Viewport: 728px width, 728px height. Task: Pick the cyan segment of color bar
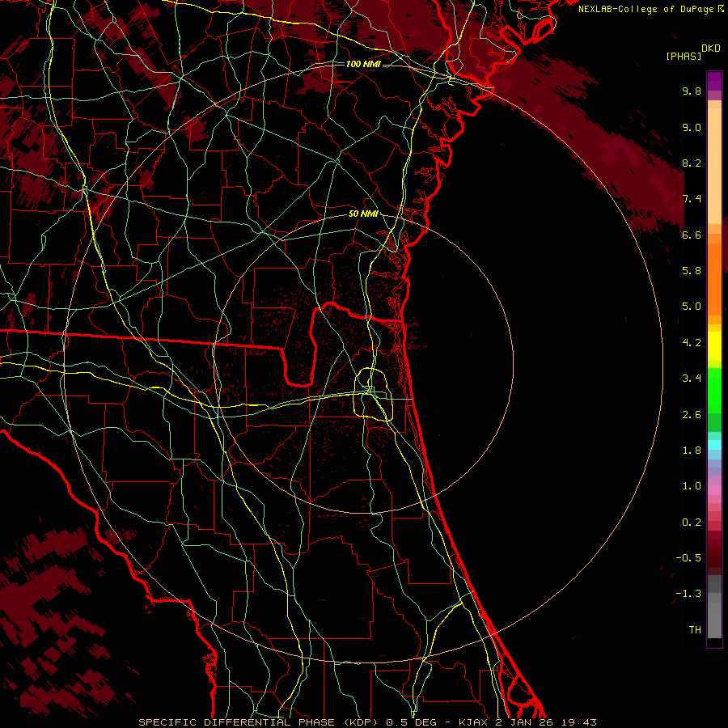pyautogui.click(x=714, y=445)
